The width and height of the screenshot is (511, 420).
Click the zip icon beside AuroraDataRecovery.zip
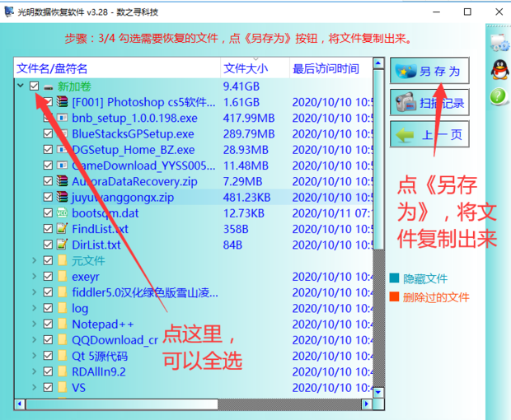(x=62, y=181)
